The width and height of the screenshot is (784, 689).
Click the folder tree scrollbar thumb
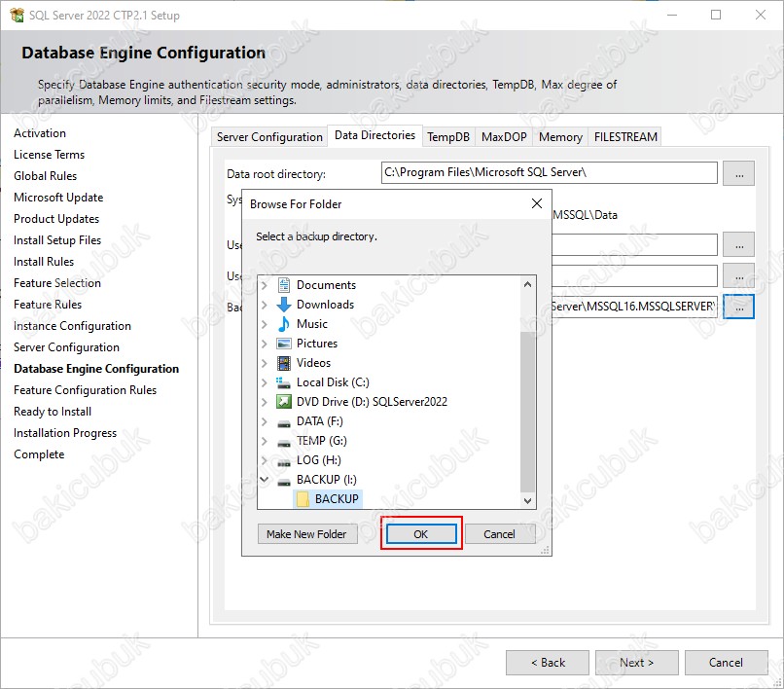click(x=527, y=412)
